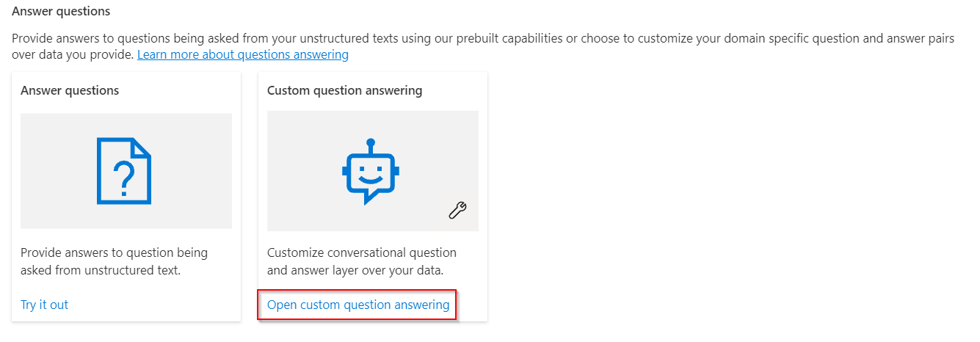Click the antenna on the bot icon
This screenshot has height=342, width=980.
tap(371, 144)
